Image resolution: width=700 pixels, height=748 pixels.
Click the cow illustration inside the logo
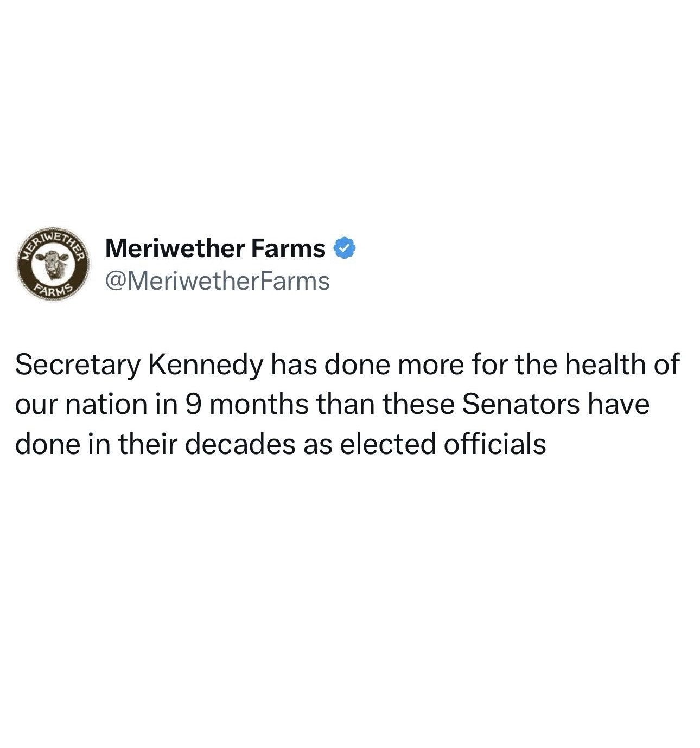[53, 264]
